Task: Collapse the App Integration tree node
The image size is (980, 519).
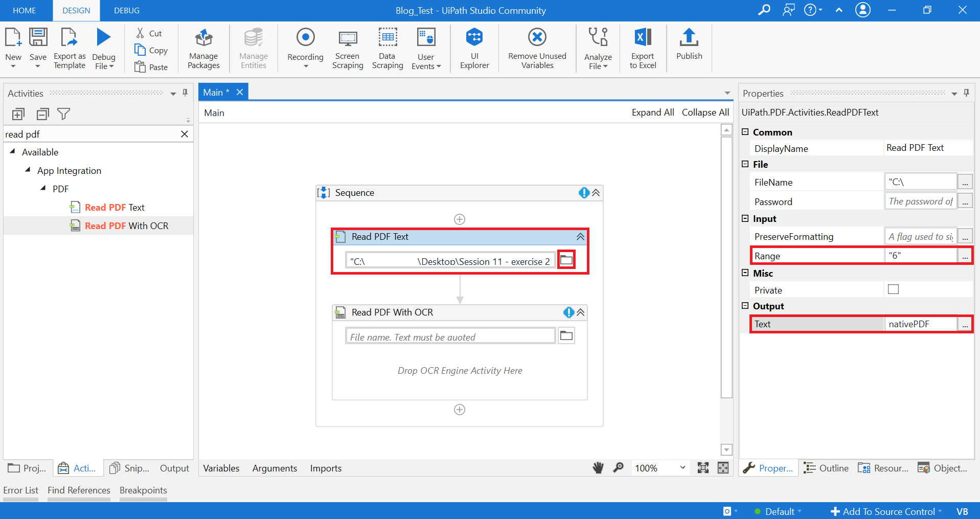Action: [x=28, y=170]
